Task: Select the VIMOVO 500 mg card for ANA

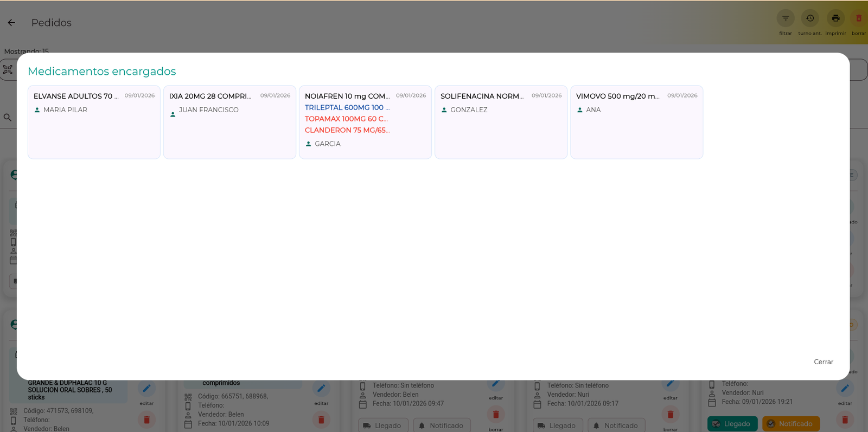Action: (x=636, y=122)
